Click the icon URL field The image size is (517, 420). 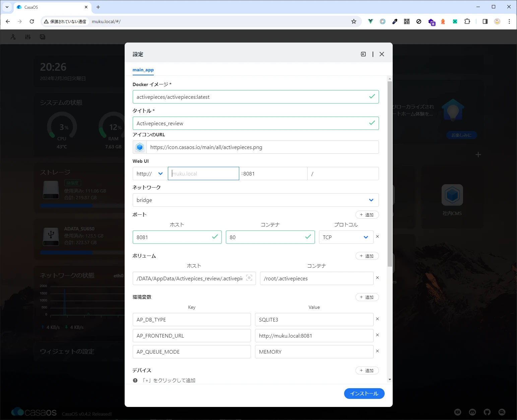click(263, 147)
